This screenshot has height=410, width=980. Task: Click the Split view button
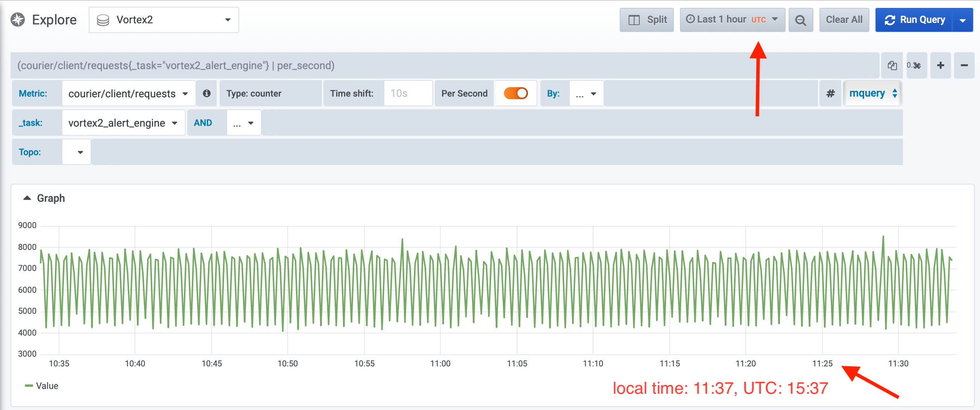646,20
